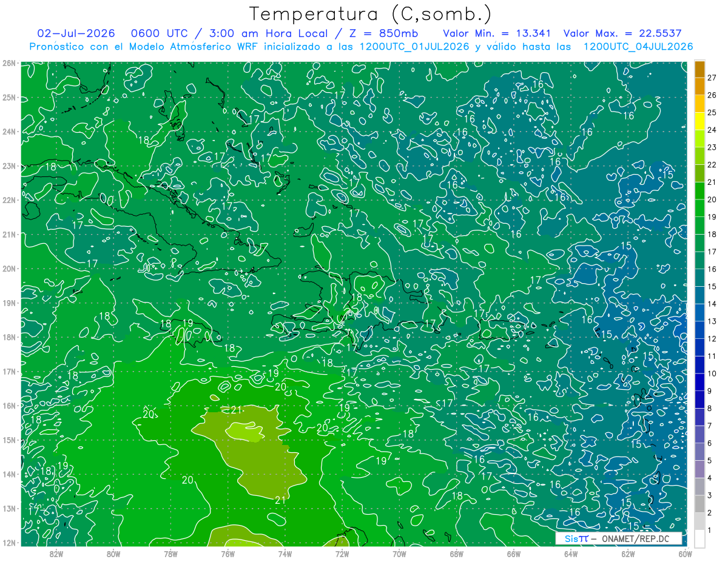Click the purple swatch between 4 and 5

tap(699, 469)
